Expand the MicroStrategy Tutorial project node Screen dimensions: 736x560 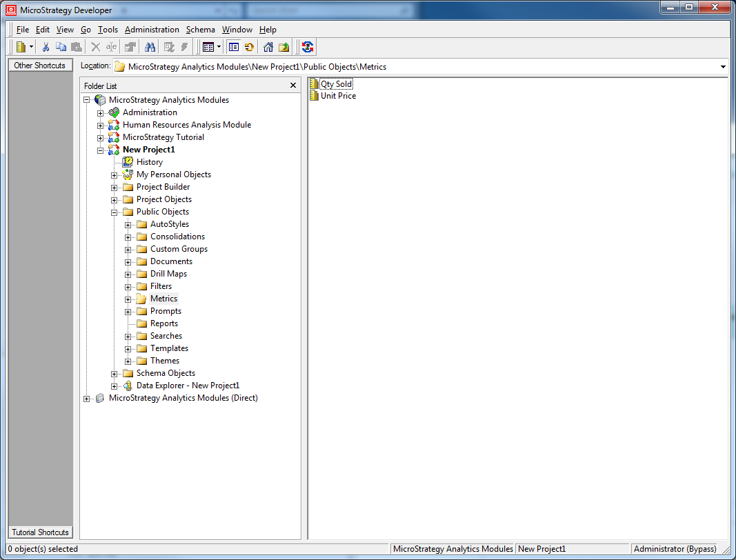[101, 138]
